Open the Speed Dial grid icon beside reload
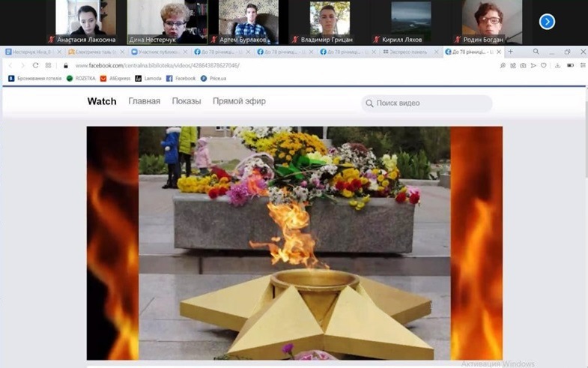588x368 pixels. (48, 65)
